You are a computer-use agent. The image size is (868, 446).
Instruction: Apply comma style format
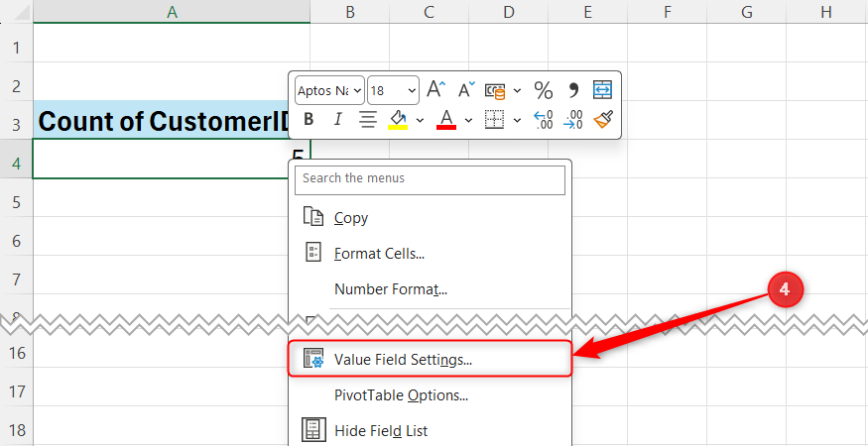click(x=573, y=90)
